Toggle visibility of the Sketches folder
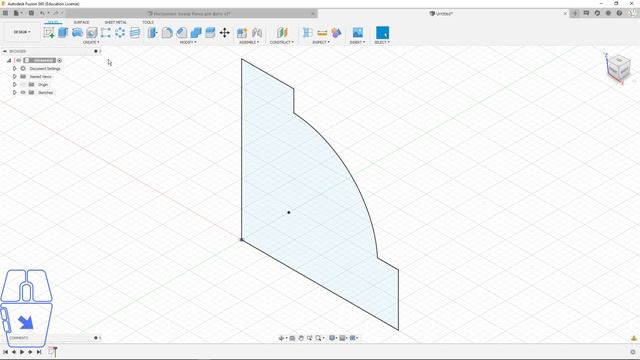This screenshot has width=640, height=360. 23,93
